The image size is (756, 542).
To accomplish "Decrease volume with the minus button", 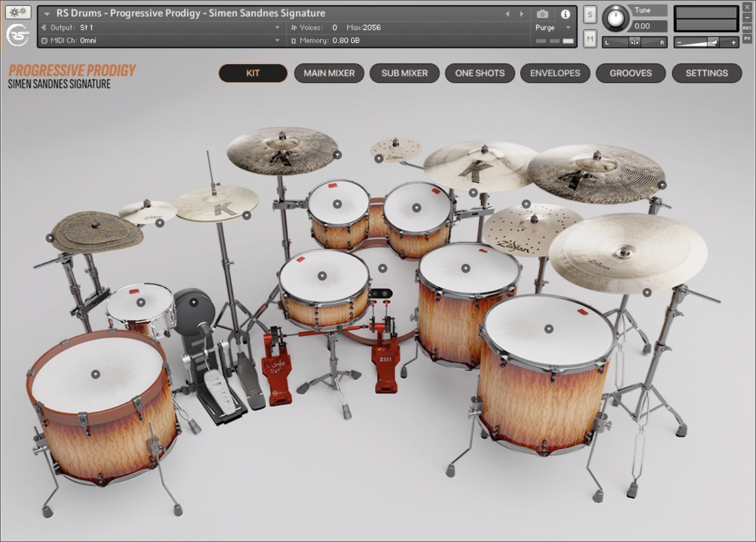I will point(680,42).
